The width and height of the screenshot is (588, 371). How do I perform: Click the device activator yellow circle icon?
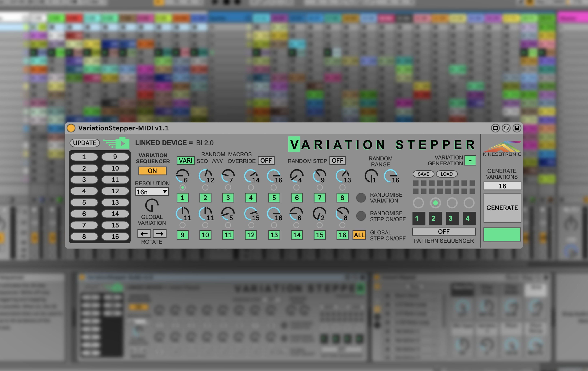[x=71, y=128]
